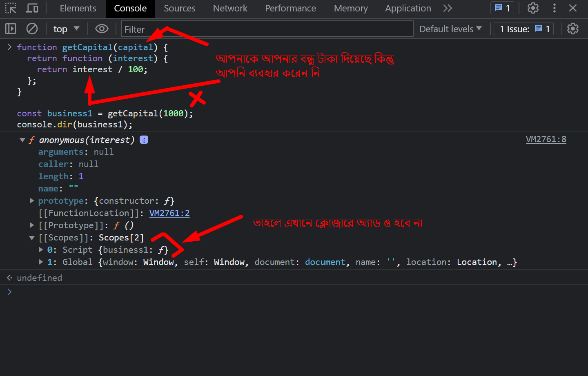Viewport: 588px width, 376px height.
Task: Toggle the console sidebar icon
Action: coord(11,29)
